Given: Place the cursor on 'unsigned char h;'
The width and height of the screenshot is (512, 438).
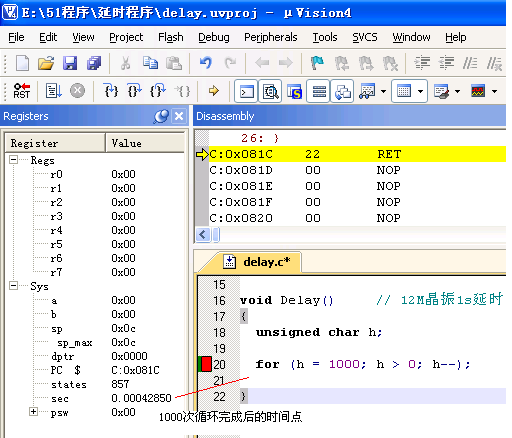Looking at the screenshot, I should point(319,332).
